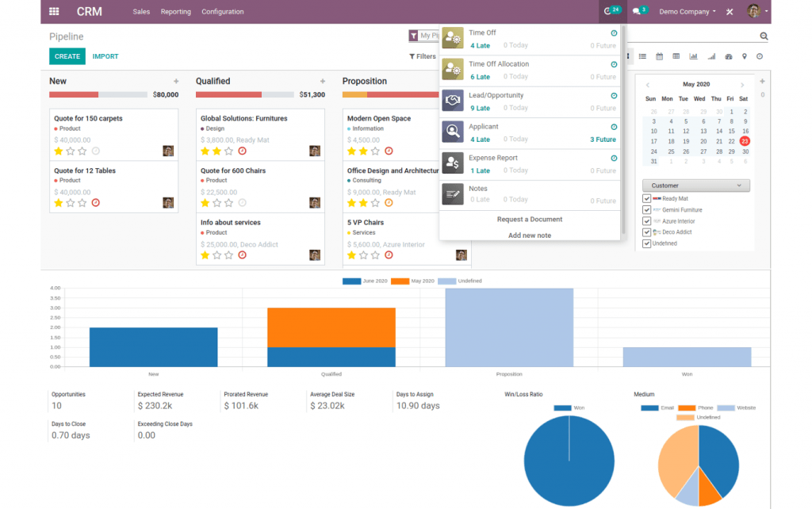Open the Pivot view

[676, 56]
